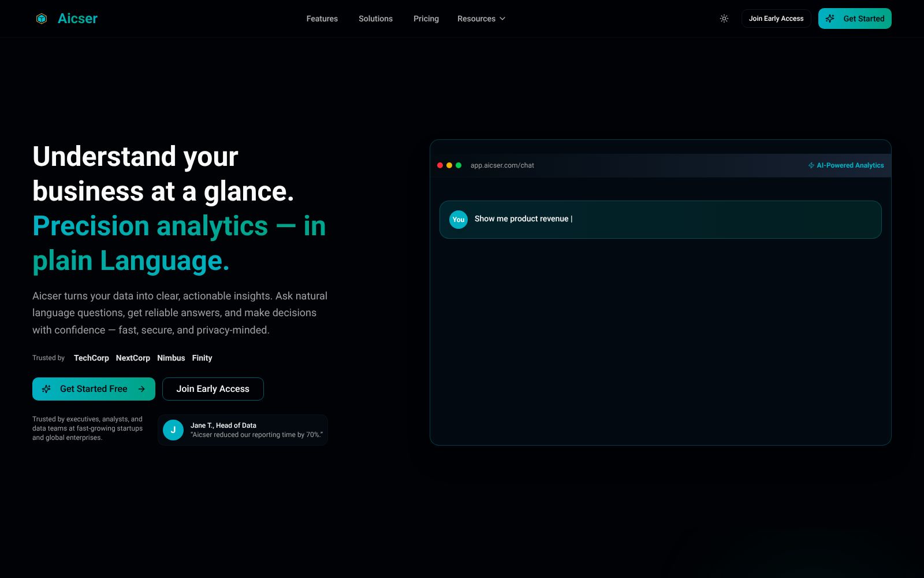Click the arrow icon in Get Started Free

click(141, 389)
